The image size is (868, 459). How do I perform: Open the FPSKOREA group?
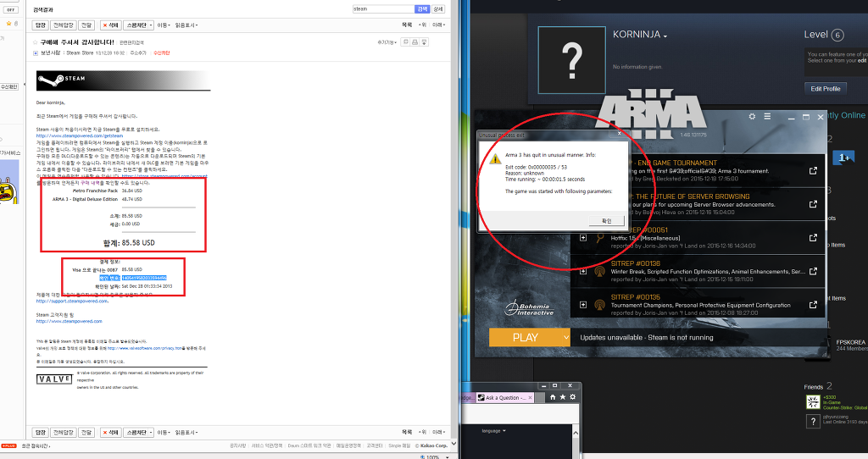pos(850,342)
